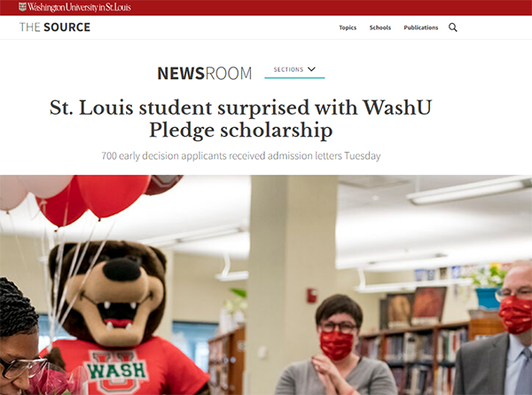
Task: Click the Washington University shield logo
Action: click(22, 7)
